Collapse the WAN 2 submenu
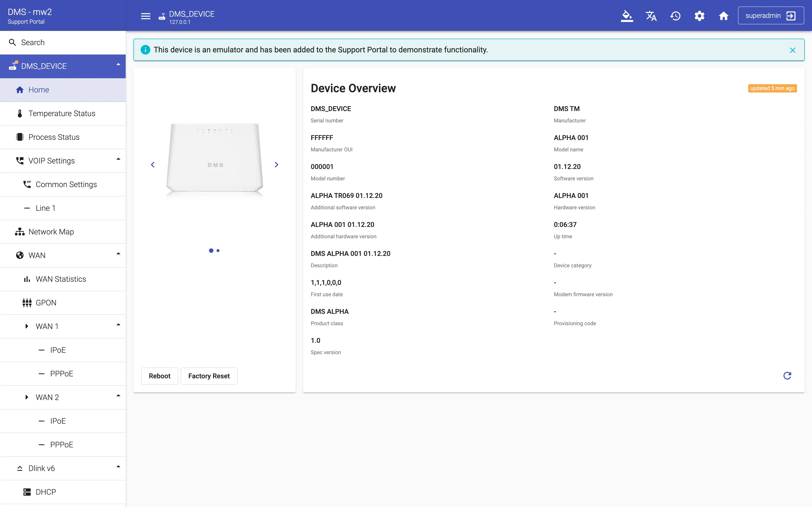812x507 pixels. 118,396
